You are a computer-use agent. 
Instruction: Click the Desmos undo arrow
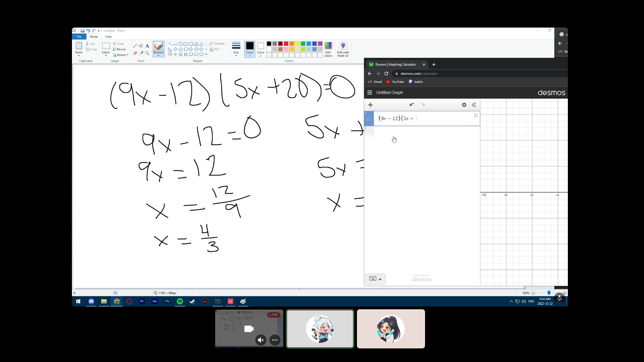[412, 105]
